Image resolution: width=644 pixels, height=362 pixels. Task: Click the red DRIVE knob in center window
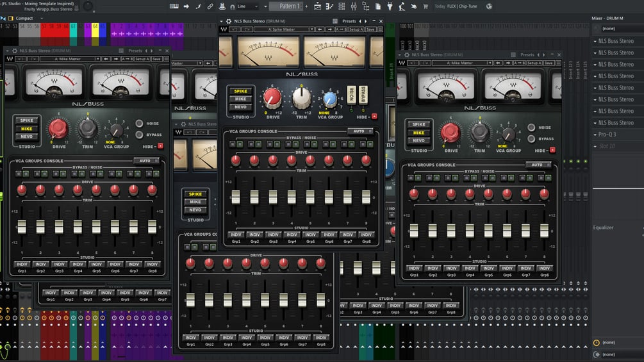coord(272,97)
